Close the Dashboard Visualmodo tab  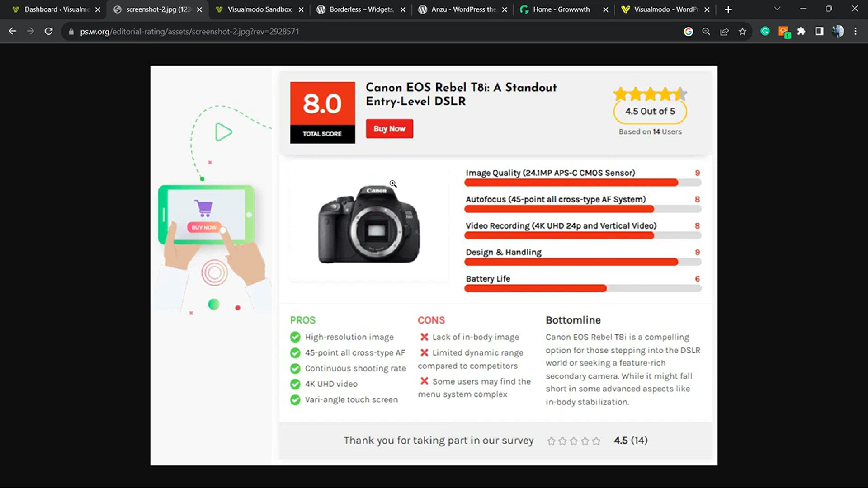pyautogui.click(x=98, y=9)
